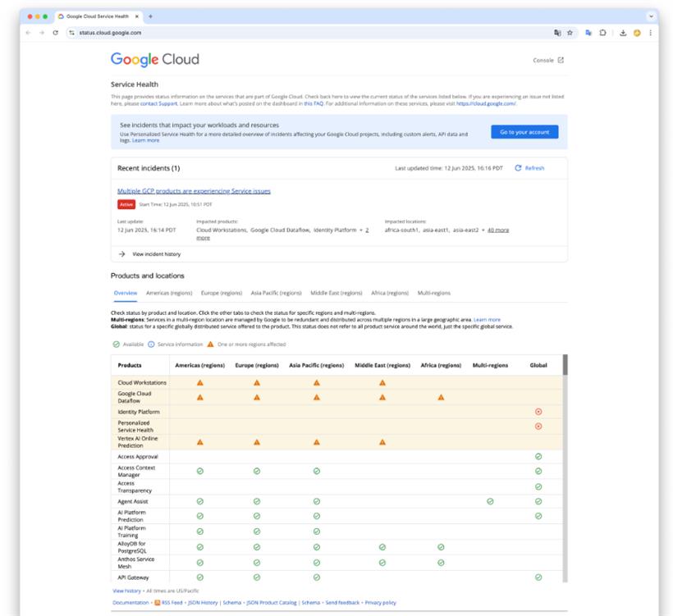The height and width of the screenshot is (616, 673).
Task: Click the browser back arrow
Action: click(x=29, y=33)
